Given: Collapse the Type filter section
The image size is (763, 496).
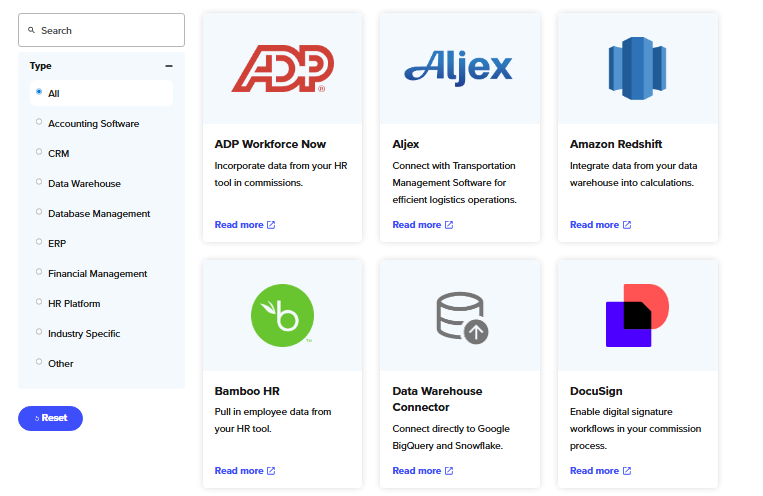Looking at the screenshot, I should coord(169,66).
